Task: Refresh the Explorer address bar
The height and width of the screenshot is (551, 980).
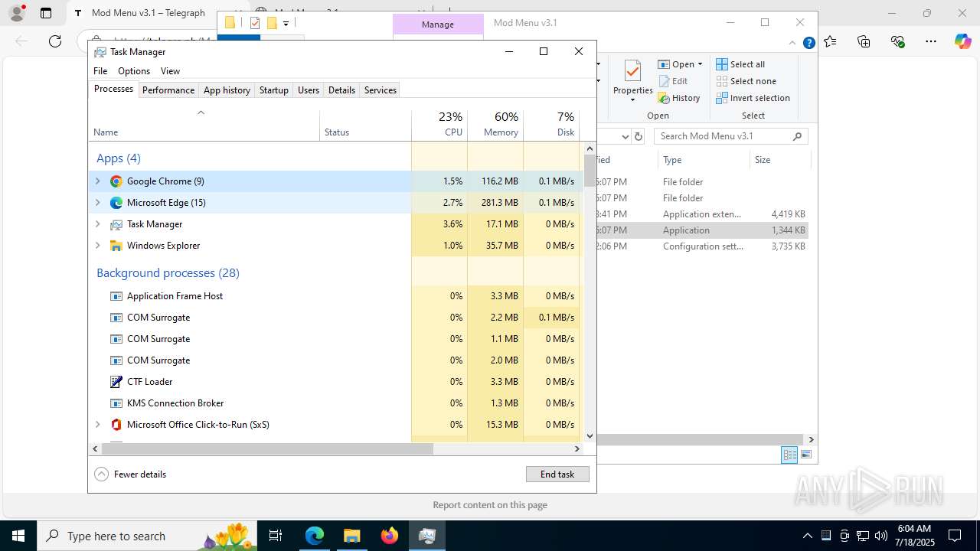Action: [x=639, y=136]
